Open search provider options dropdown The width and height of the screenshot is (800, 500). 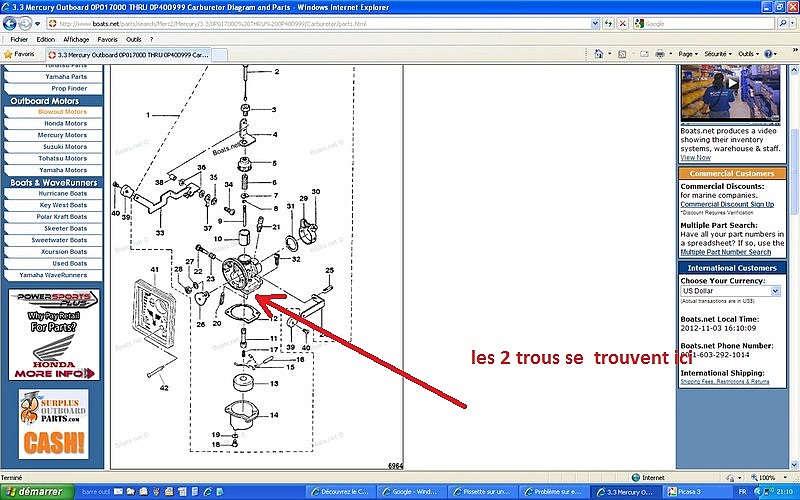[x=792, y=23]
